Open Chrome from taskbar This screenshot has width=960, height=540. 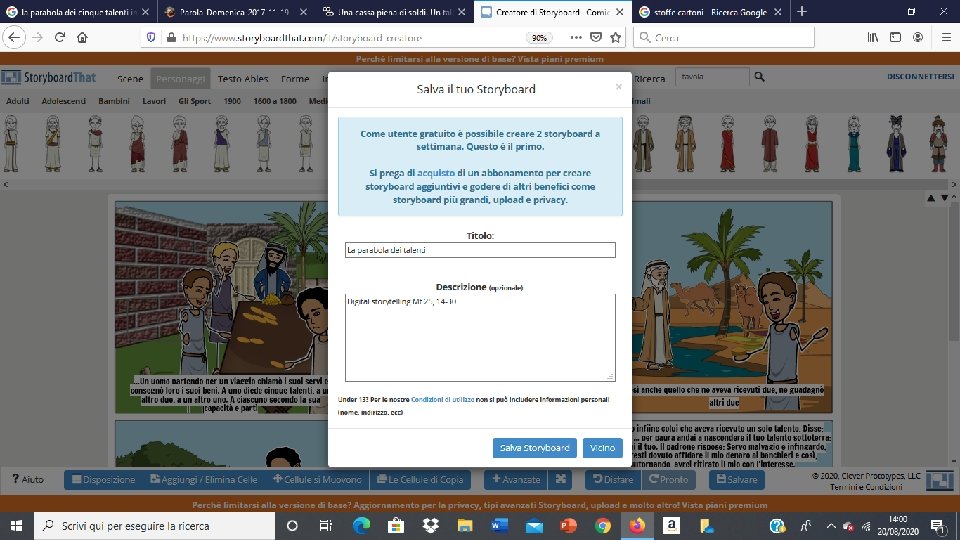click(x=602, y=526)
